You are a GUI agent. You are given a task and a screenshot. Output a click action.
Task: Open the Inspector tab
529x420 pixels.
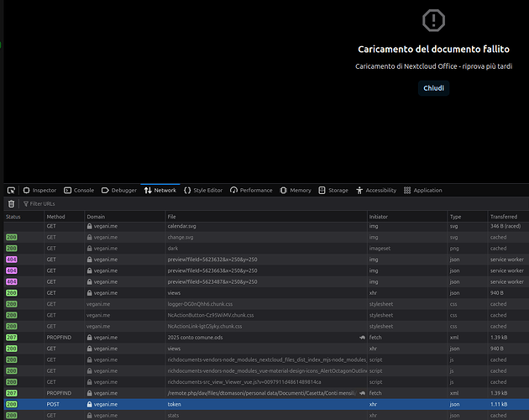pyautogui.click(x=39, y=191)
